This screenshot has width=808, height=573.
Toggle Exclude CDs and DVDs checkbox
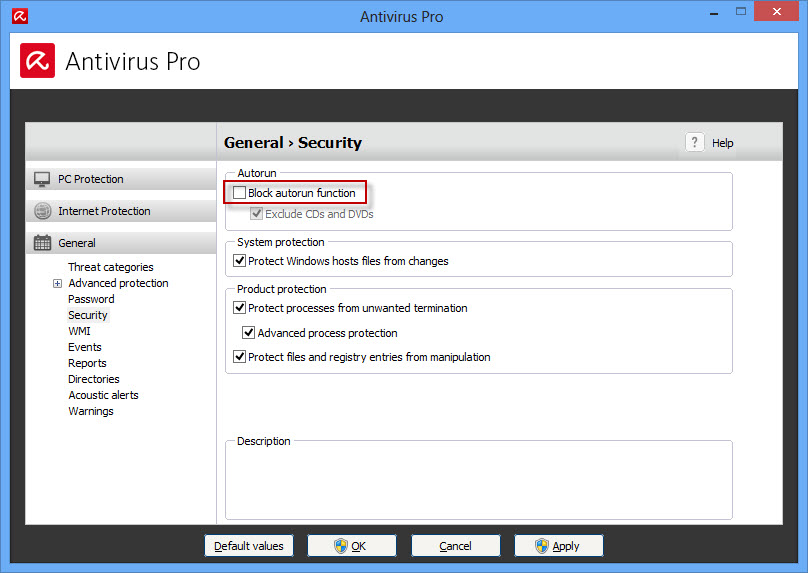[256, 213]
